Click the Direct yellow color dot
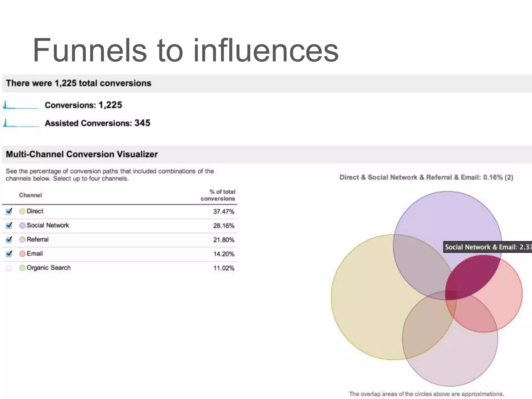Viewport: 532px width, 399px height. coord(22,211)
